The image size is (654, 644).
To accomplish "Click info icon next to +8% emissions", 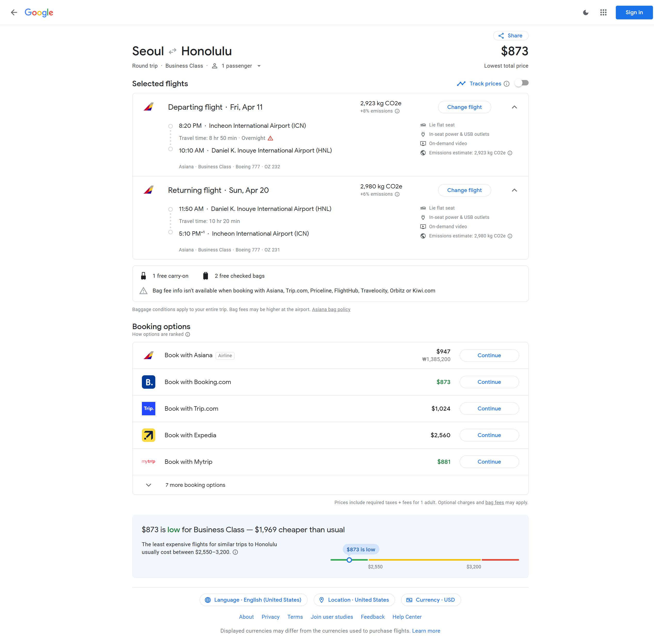I will pos(397,111).
